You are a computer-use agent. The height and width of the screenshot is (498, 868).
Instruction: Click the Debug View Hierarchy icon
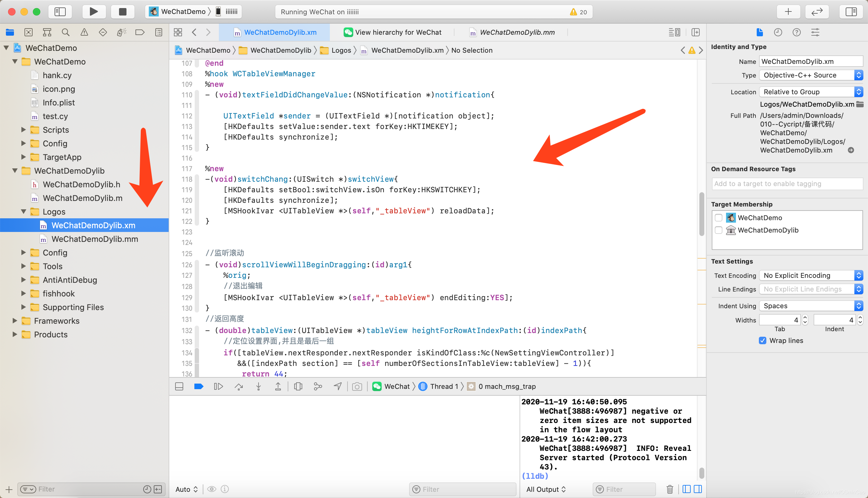pyautogui.click(x=298, y=386)
